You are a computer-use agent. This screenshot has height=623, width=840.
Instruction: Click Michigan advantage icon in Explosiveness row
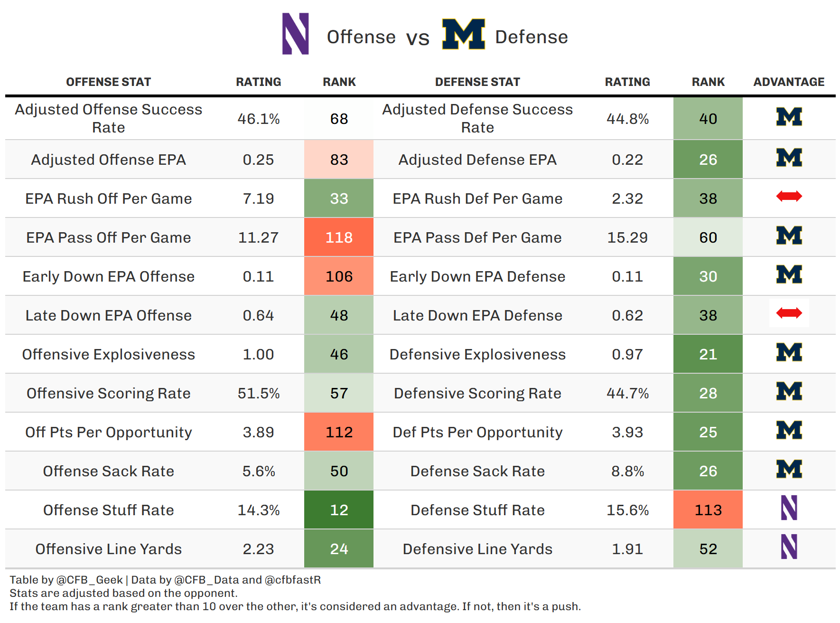click(789, 352)
